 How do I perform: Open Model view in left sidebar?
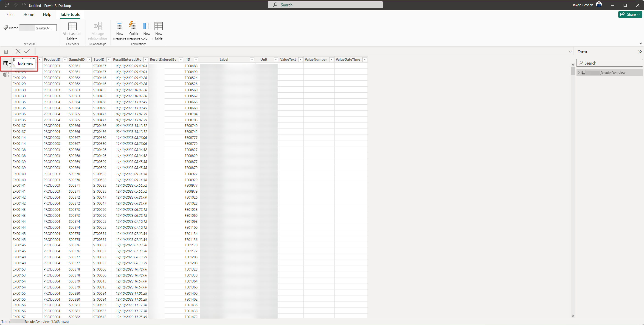tap(6, 74)
